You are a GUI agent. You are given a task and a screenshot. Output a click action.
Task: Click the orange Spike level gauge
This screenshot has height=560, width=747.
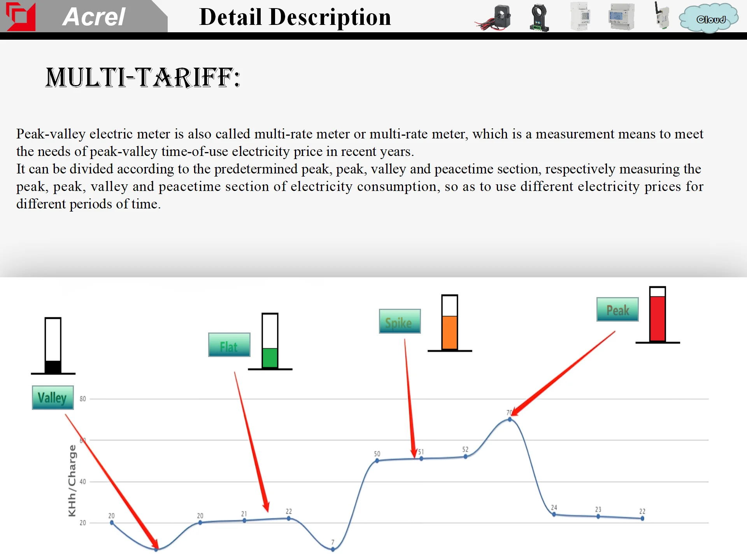(449, 323)
